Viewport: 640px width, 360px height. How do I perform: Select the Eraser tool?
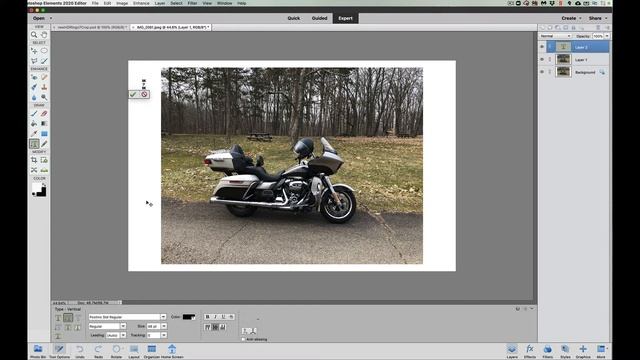click(x=44, y=113)
